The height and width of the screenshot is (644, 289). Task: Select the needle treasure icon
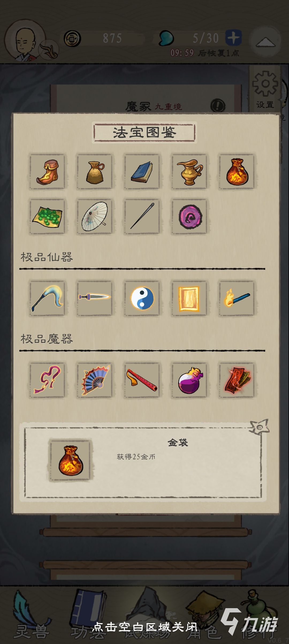point(142,217)
